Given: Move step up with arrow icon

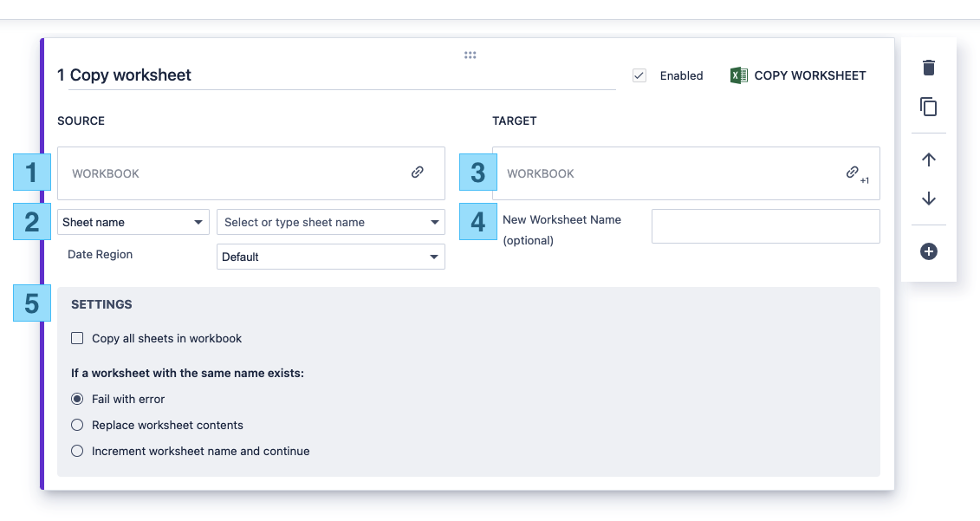Looking at the screenshot, I should coord(929,160).
